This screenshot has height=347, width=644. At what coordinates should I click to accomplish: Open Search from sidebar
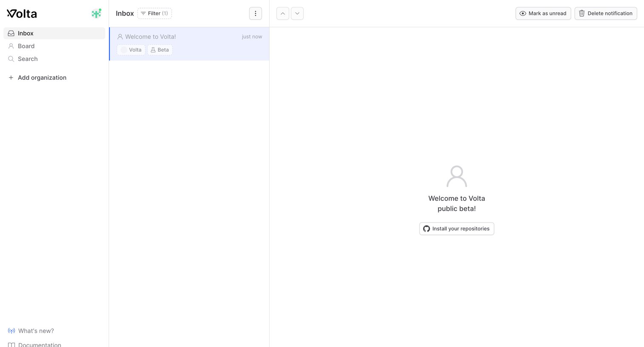[54, 59]
